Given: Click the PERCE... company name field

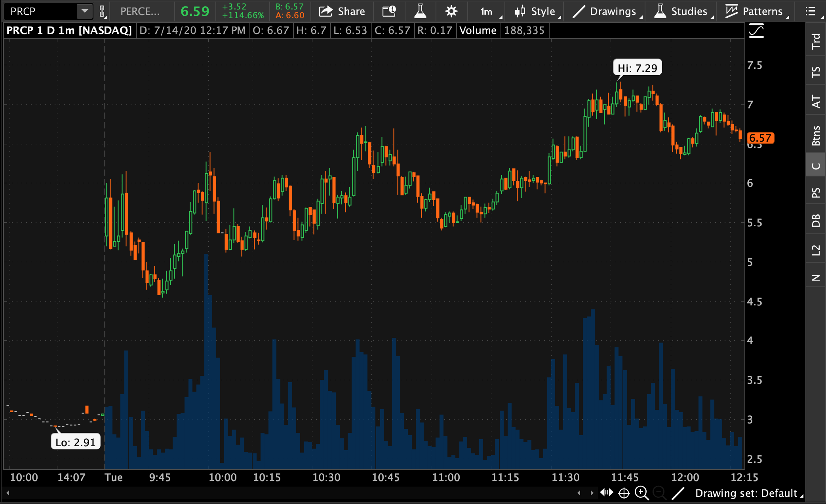Looking at the screenshot, I should (141, 11).
